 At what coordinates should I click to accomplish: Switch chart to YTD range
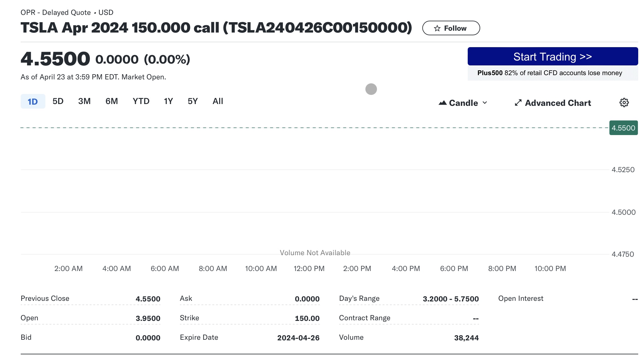point(141,101)
